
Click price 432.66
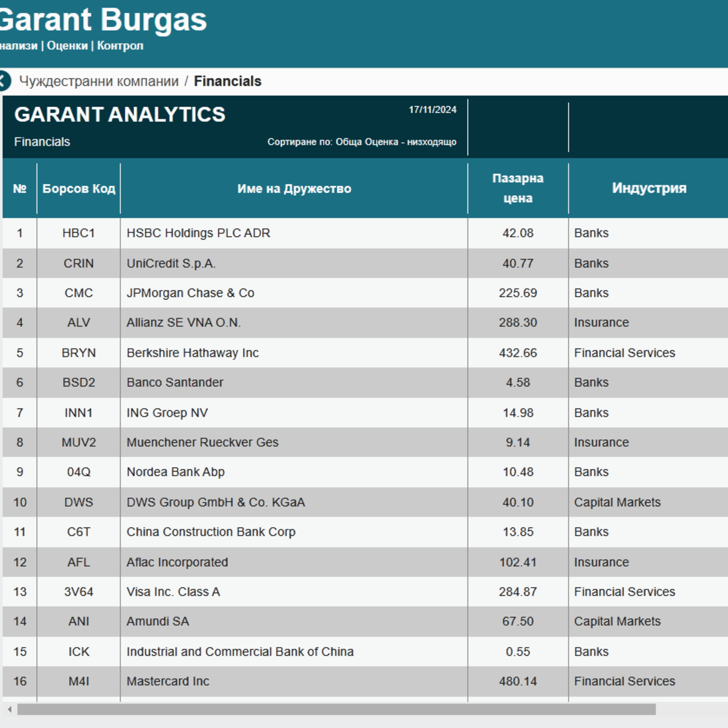tap(518, 353)
